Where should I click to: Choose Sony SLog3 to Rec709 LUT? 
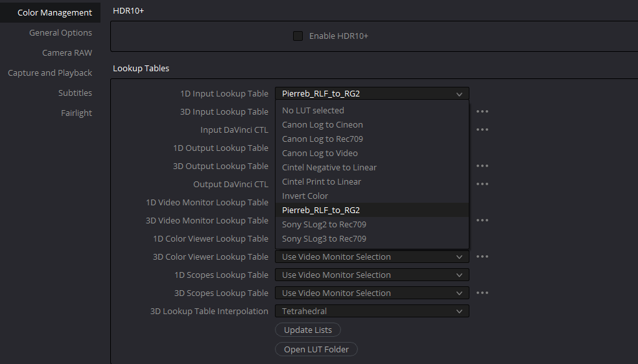pyautogui.click(x=372, y=238)
